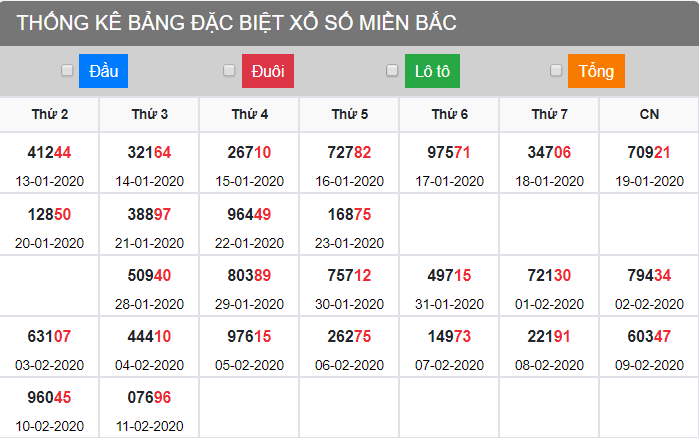The height and width of the screenshot is (438, 699).
Task: Tick the Đuôi checkbox
Action: (229, 70)
